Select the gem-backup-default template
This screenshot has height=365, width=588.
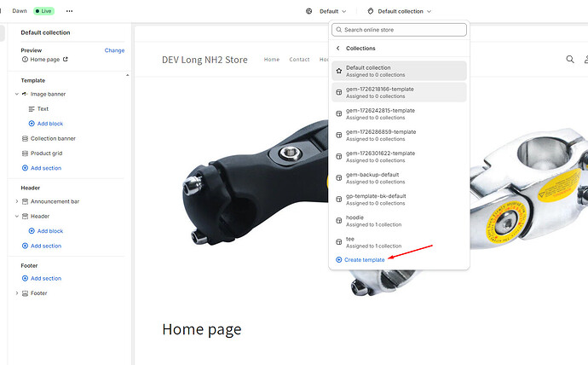399,178
